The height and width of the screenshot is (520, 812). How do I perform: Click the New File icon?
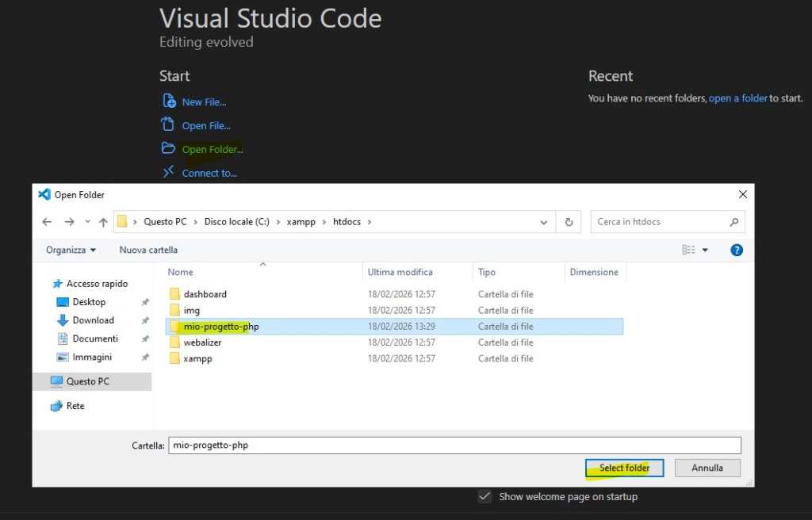[168, 101]
